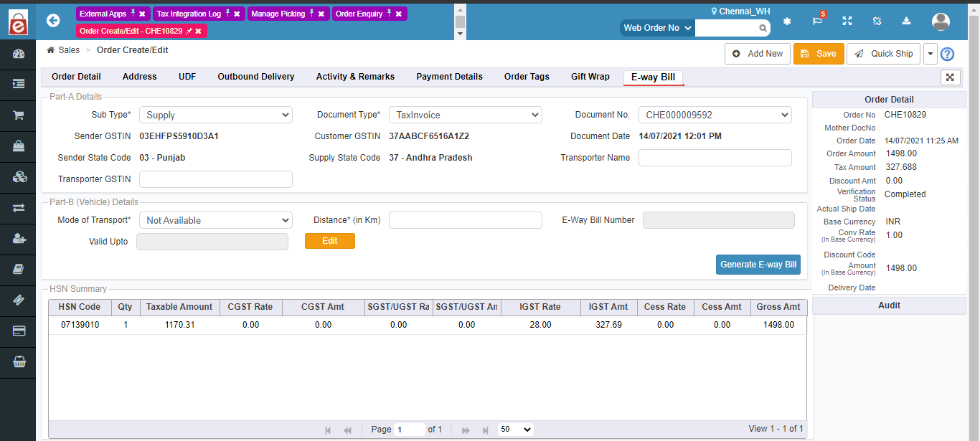Enter fullscreen using the expand arrows icon
The image size is (980, 441).
pos(847,22)
